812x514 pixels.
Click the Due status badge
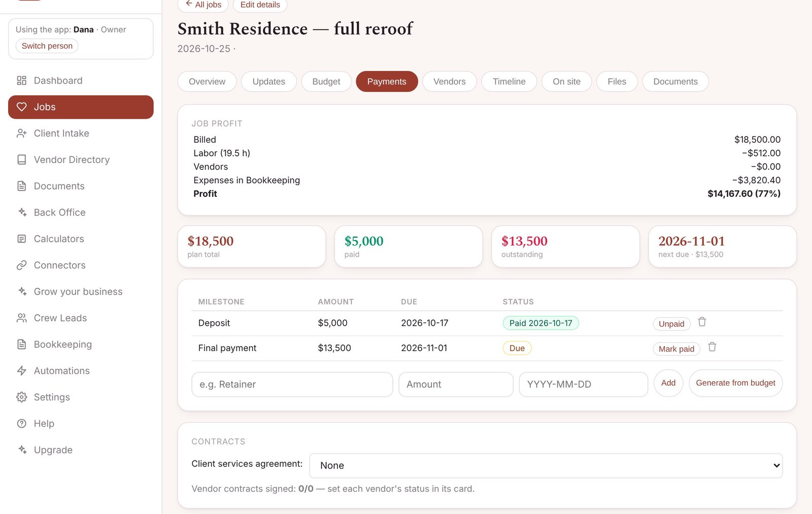pyautogui.click(x=517, y=348)
